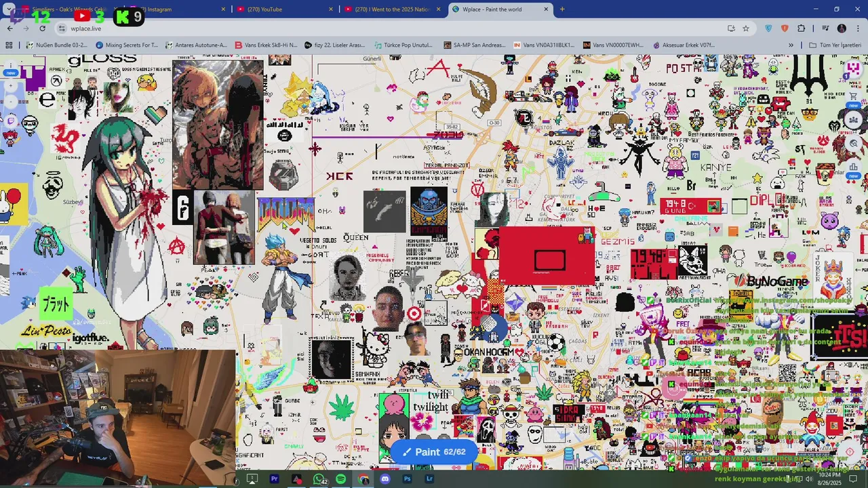The width and height of the screenshot is (868, 488).
Task: Open Spotify from the taskbar
Action: (340, 479)
